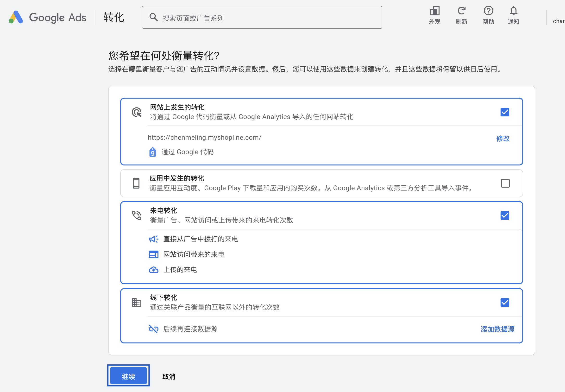Click the web page icon for 网站访问带来的来电

pyautogui.click(x=153, y=254)
